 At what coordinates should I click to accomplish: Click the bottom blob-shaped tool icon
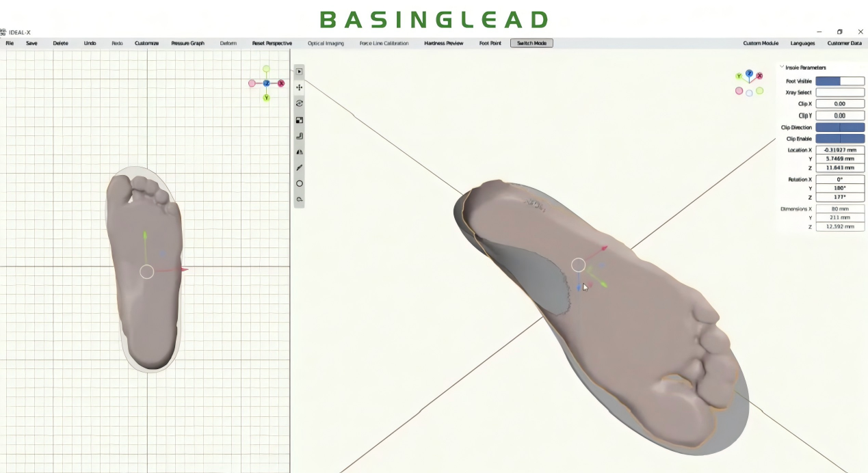[x=300, y=200]
